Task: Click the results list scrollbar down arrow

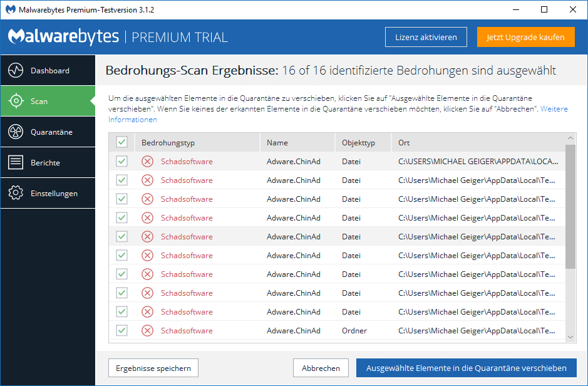Action: (570, 337)
